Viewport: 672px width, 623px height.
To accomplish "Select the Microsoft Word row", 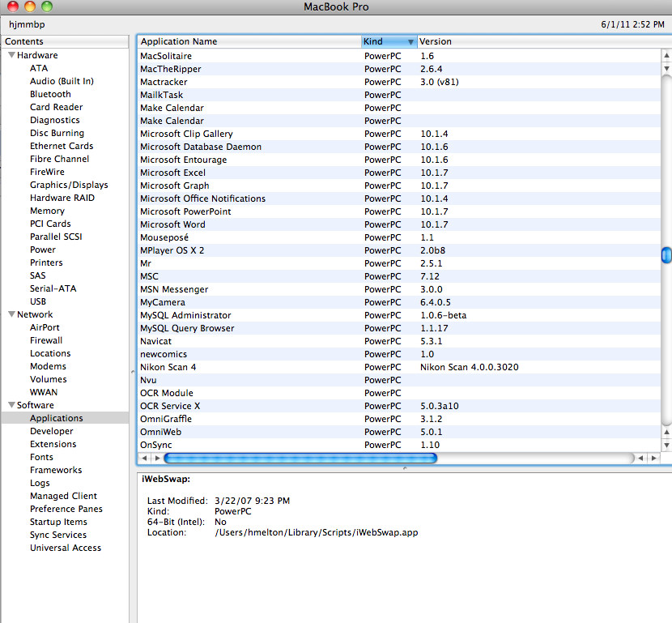I will tap(399, 224).
